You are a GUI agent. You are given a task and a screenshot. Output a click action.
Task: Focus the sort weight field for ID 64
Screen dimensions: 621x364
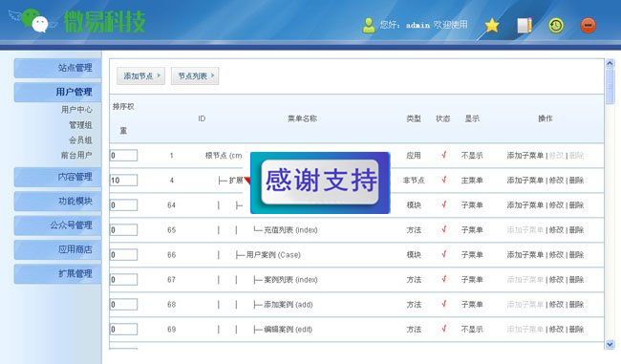(x=123, y=204)
